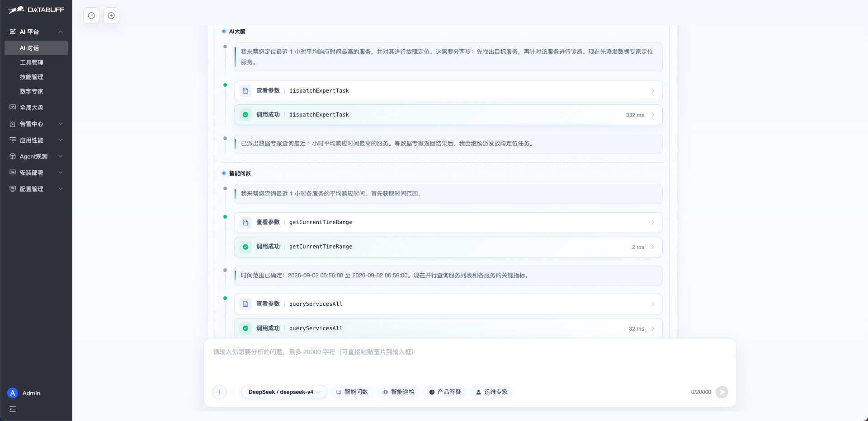Viewport: 868px width, 421px height.
Task: Click queryServicesAll 查看参数 row
Action: (x=448, y=304)
